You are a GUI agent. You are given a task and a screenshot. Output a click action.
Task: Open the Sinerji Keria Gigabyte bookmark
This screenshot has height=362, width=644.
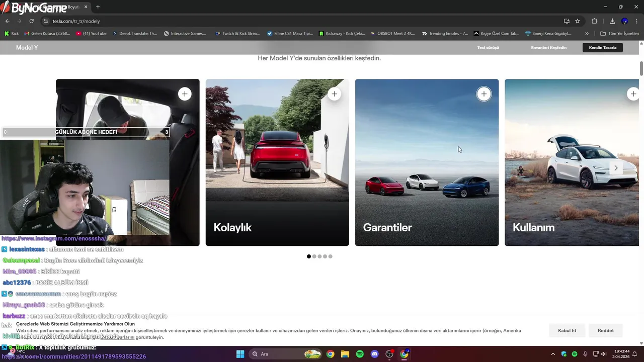coord(548,34)
